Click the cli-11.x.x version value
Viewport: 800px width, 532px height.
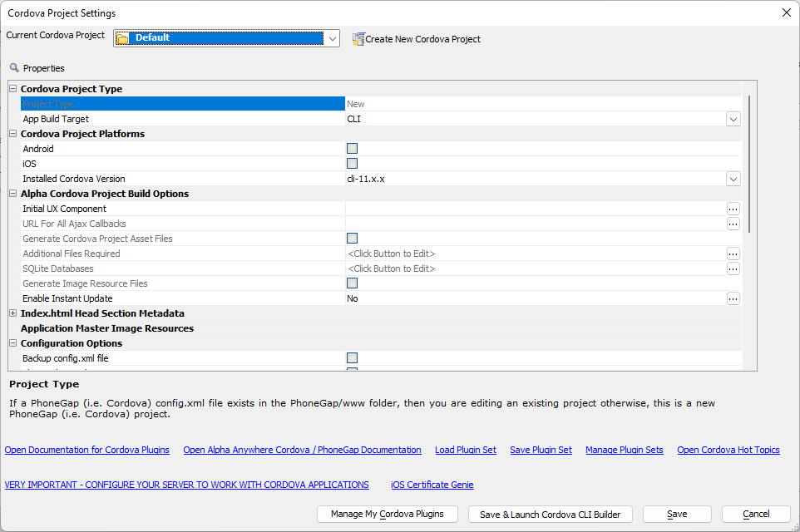tap(366, 179)
